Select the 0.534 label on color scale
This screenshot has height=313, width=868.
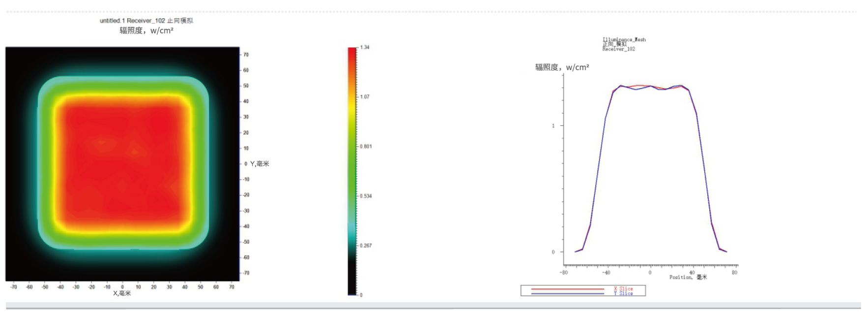coord(365,196)
